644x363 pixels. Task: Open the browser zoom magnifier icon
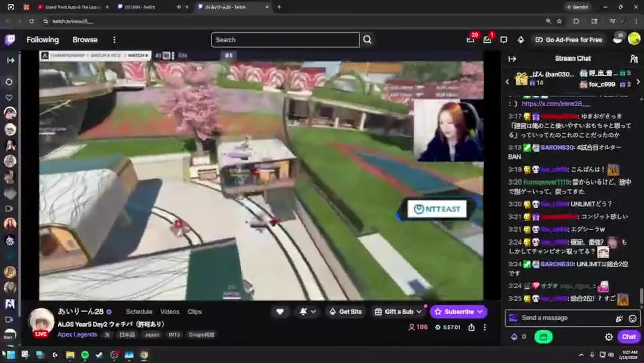[548, 21]
